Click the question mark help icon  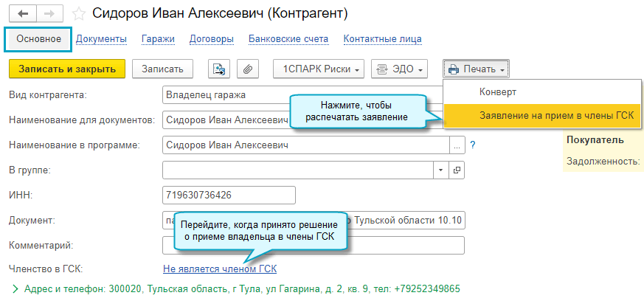tap(472, 145)
